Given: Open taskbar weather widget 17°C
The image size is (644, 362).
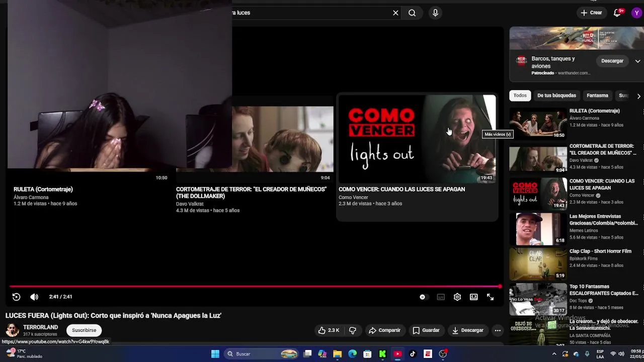Looking at the screenshot, I should pos(25,354).
